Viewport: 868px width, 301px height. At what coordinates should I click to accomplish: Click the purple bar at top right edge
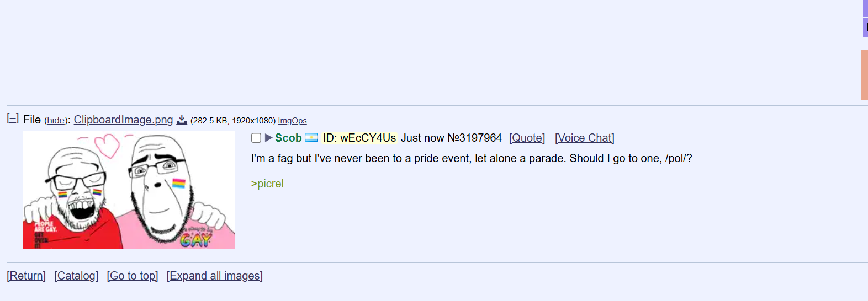(865, 8)
